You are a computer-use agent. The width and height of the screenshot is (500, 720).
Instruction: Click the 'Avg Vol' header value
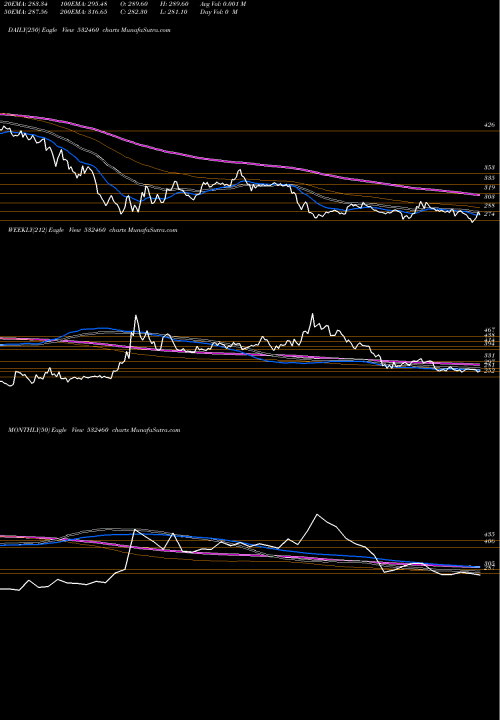pos(223,4)
